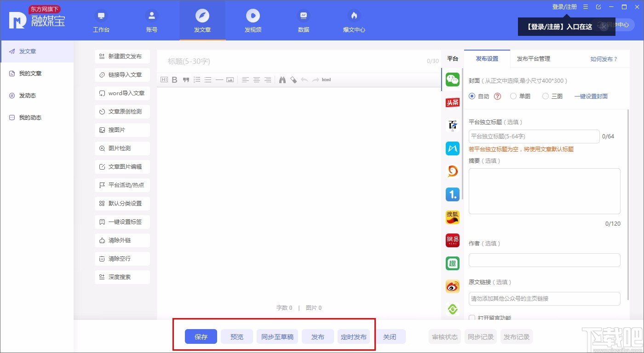Screen dimensions: 644x353
Task: Switch to 发视频 section
Action: point(253,21)
